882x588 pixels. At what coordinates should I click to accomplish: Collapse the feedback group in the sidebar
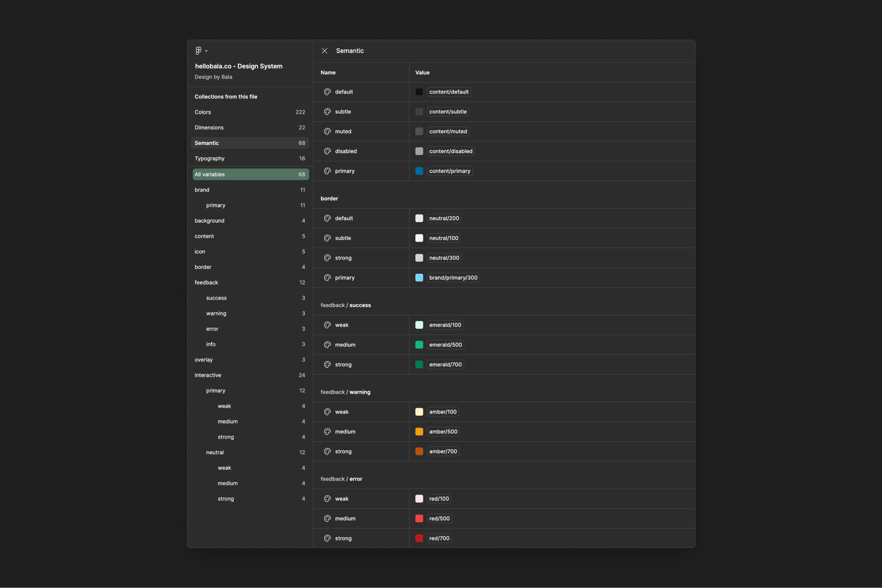[206, 283]
